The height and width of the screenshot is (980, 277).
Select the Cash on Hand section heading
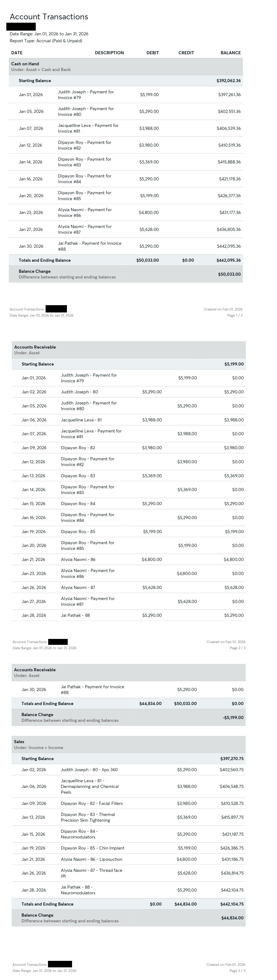[x=25, y=64]
